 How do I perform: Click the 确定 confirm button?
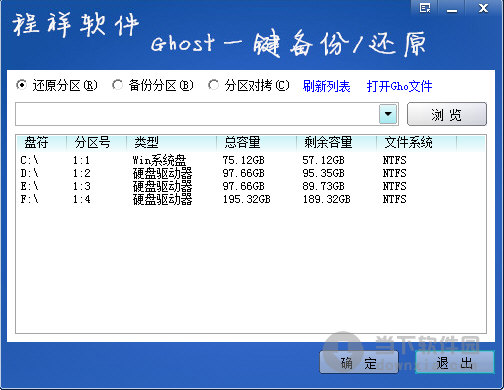(x=359, y=363)
